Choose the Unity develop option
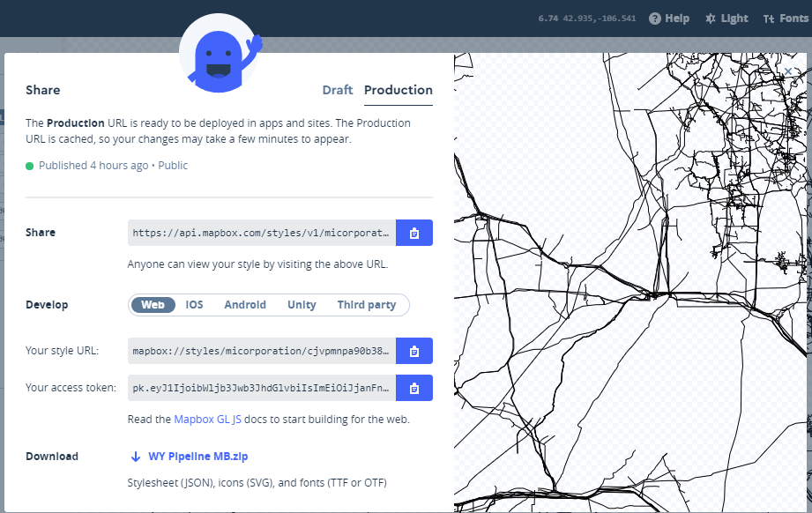The height and width of the screenshot is (513, 812). point(302,305)
